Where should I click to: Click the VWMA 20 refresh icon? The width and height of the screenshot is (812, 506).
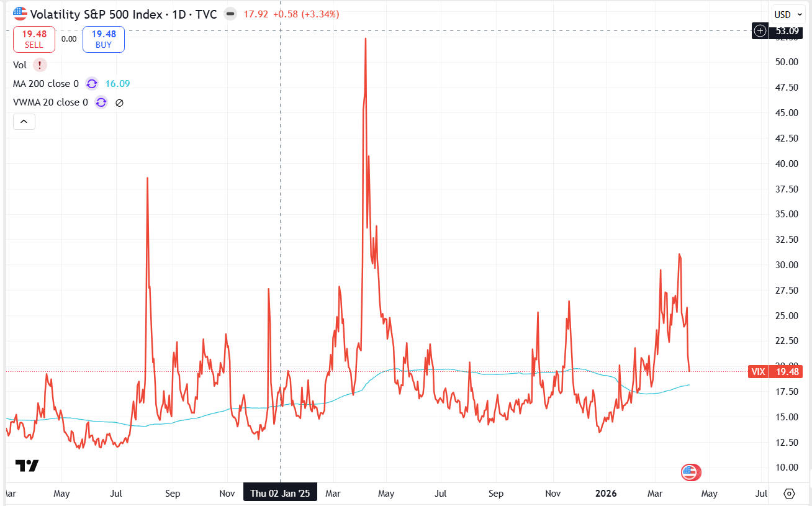pyautogui.click(x=101, y=102)
